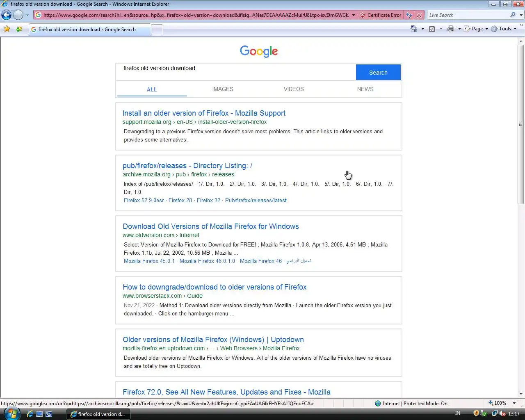Open 'Firefox 72.0, See All New Features' result

coord(226,392)
